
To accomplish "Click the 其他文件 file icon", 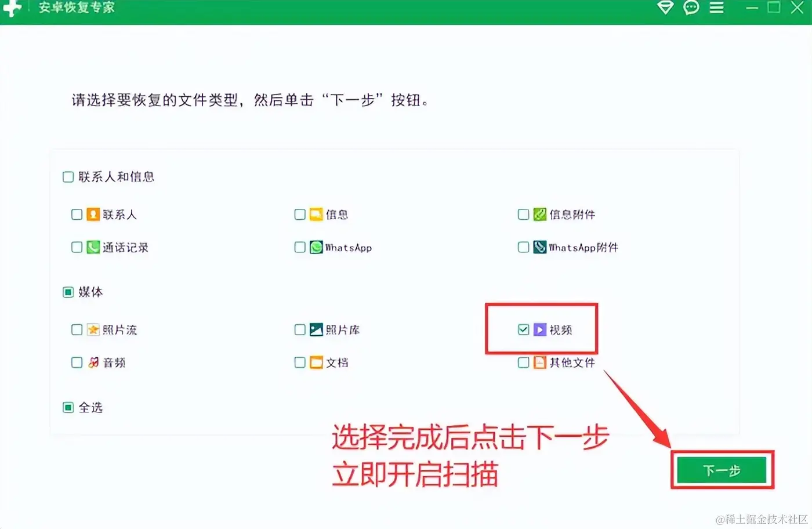I will coord(540,363).
